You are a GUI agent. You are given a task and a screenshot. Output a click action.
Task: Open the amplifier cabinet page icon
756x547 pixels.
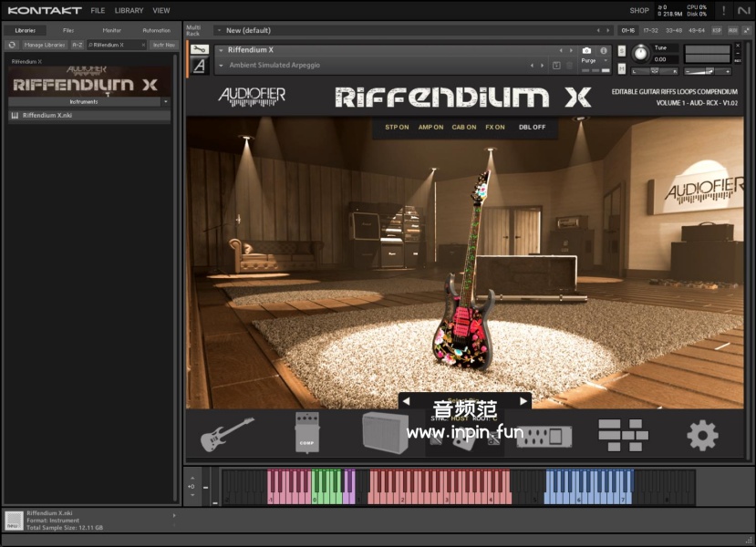(x=384, y=432)
